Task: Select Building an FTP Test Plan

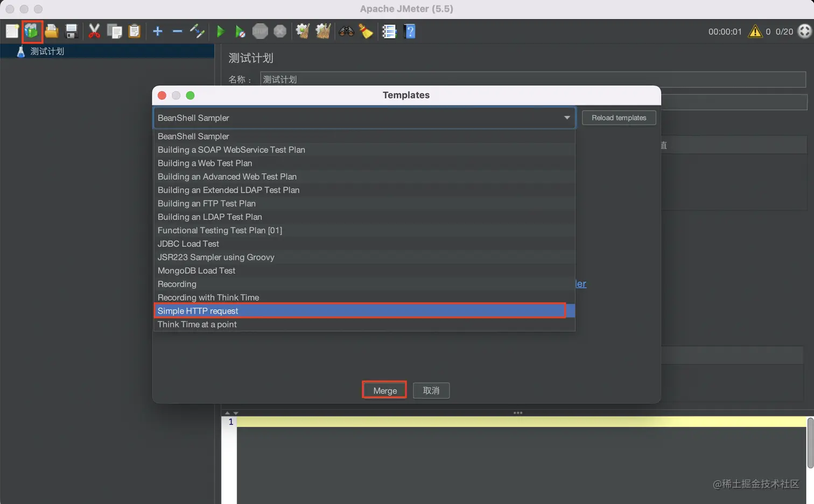Action: 364,203
